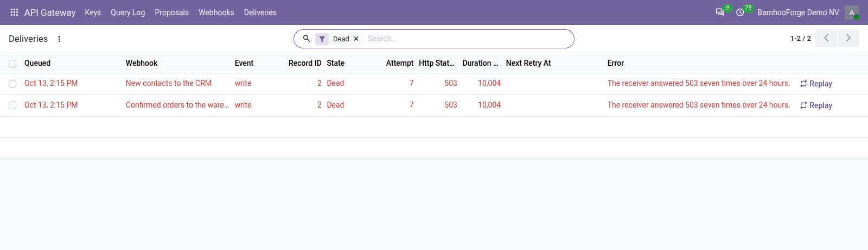Open BambooForge Demo NV company switcher
Image resolution: width=868 pixels, height=250 pixels.
point(798,12)
